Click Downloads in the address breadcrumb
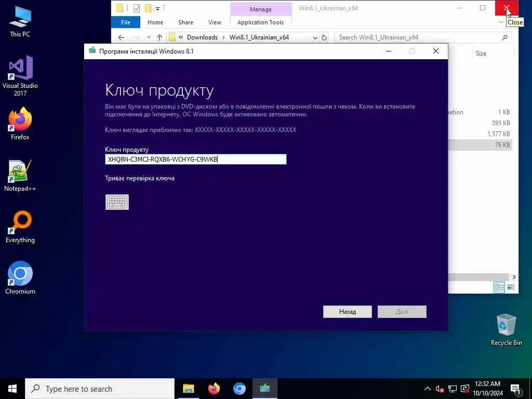 [x=202, y=37]
